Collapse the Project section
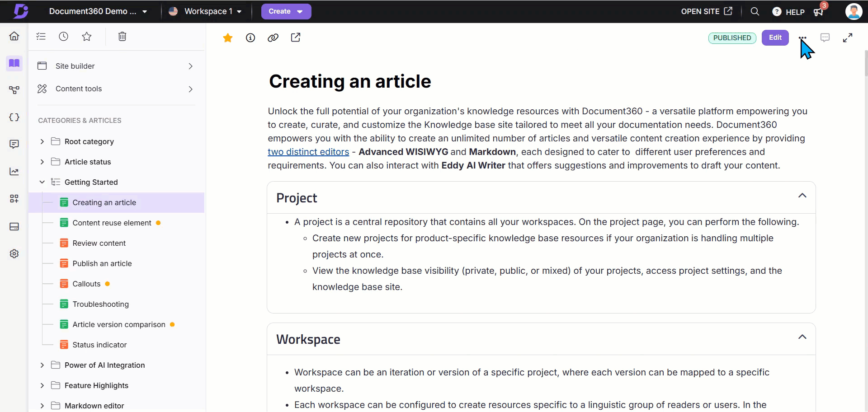The image size is (868, 412). [802, 196]
